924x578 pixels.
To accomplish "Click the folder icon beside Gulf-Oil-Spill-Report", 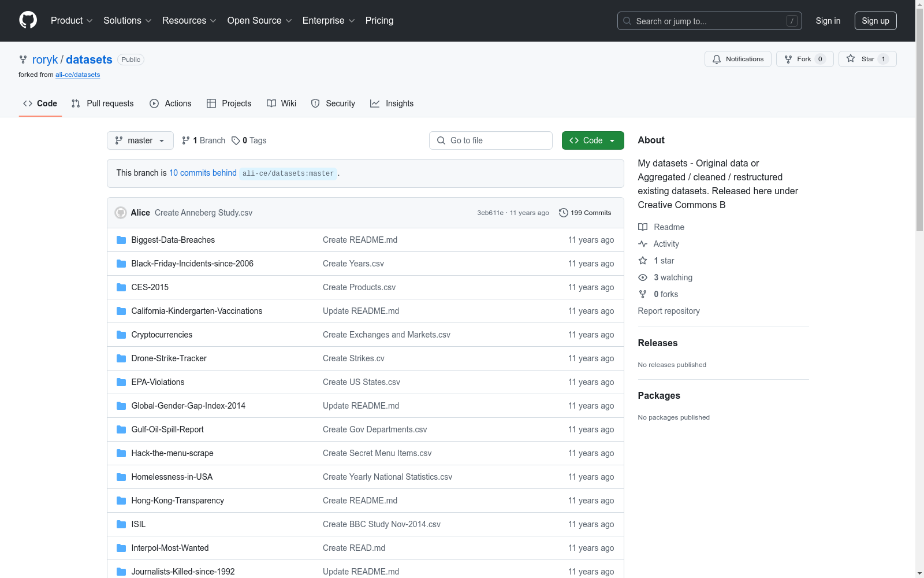I will [x=121, y=429].
